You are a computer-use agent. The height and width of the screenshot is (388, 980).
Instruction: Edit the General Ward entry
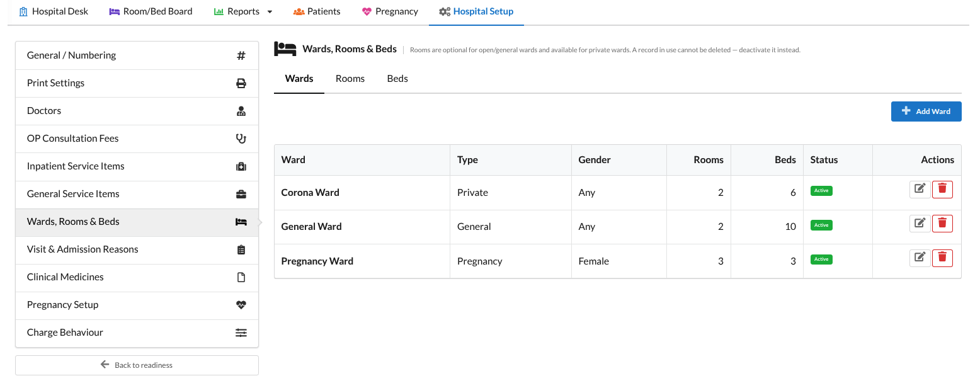[920, 224]
